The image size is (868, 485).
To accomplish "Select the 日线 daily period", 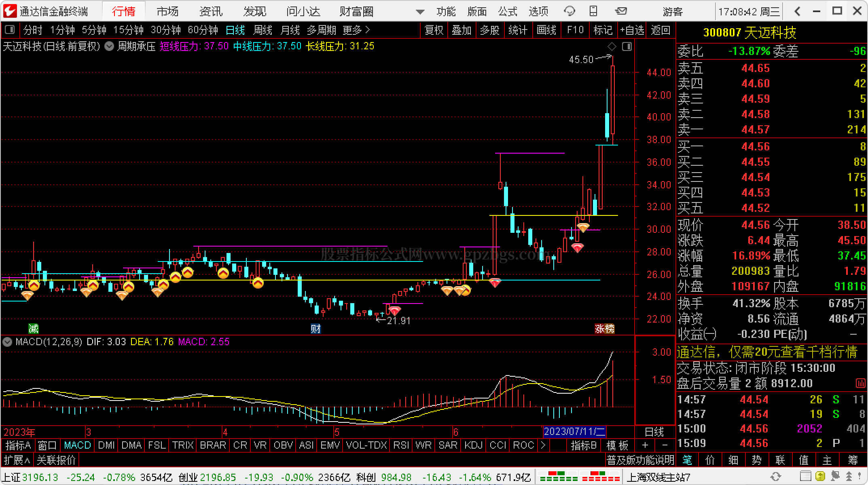I will click(235, 30).
